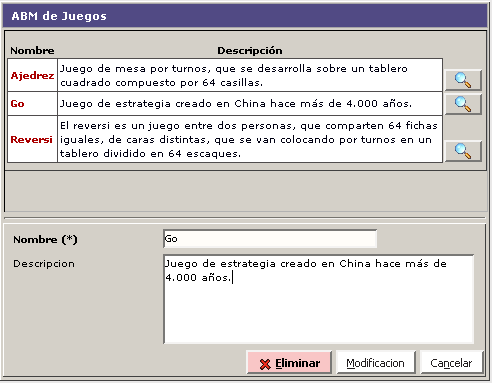This screenshot has height=383, width=492.
Task: Open the magnifier icon for the Ajedrez row
Action: 463,80
